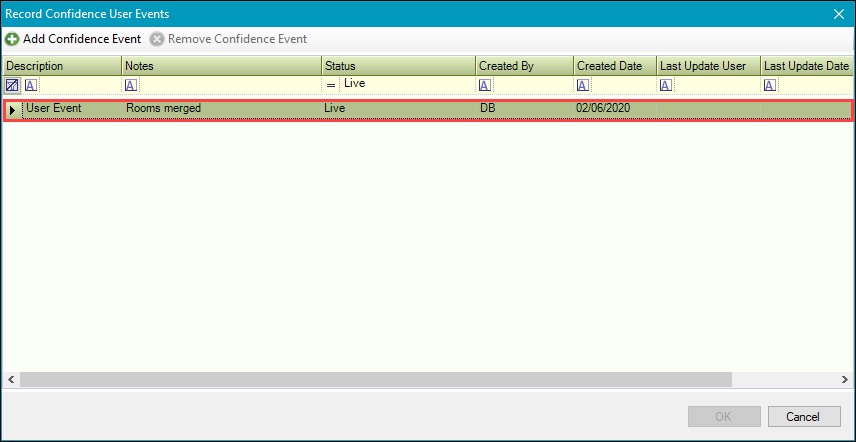Click the green Add Confidence Event plus icon

coord(12,39)
